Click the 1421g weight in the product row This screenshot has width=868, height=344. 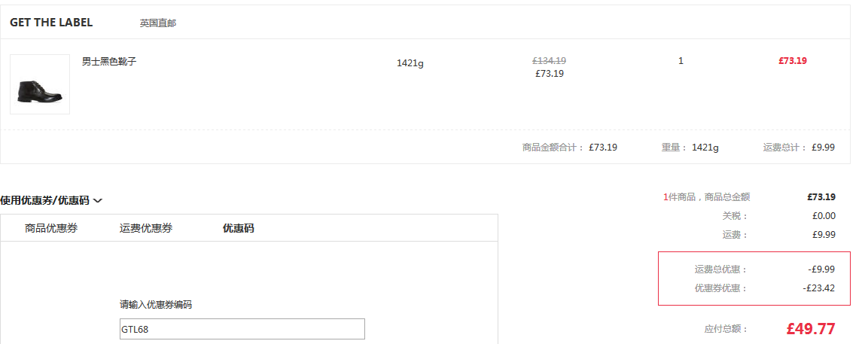pos(410,63)
